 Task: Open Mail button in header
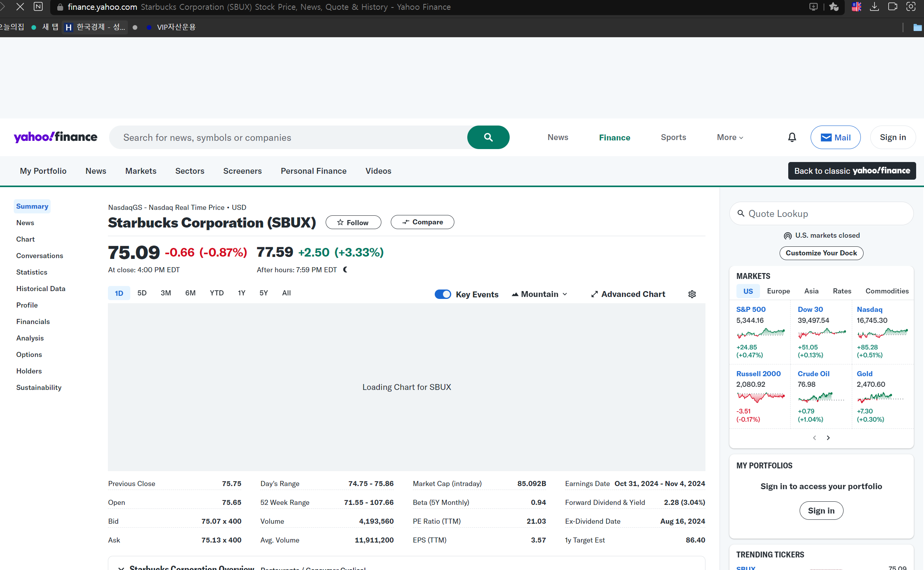836,137
